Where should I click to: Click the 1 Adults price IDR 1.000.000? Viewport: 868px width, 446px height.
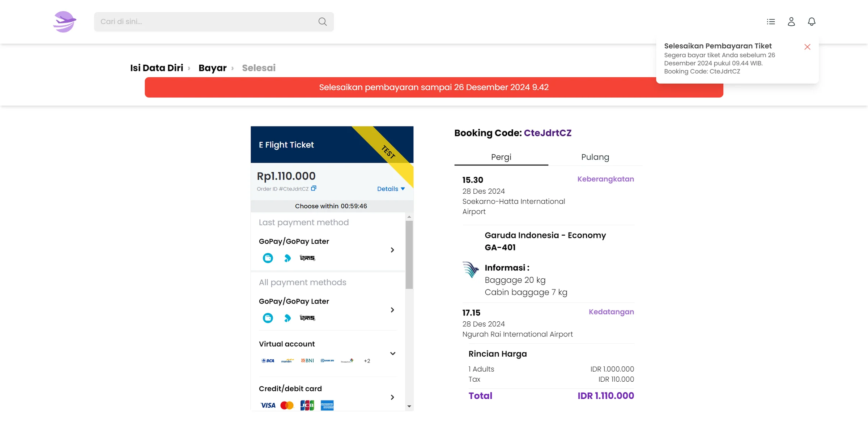click(612, 369)
